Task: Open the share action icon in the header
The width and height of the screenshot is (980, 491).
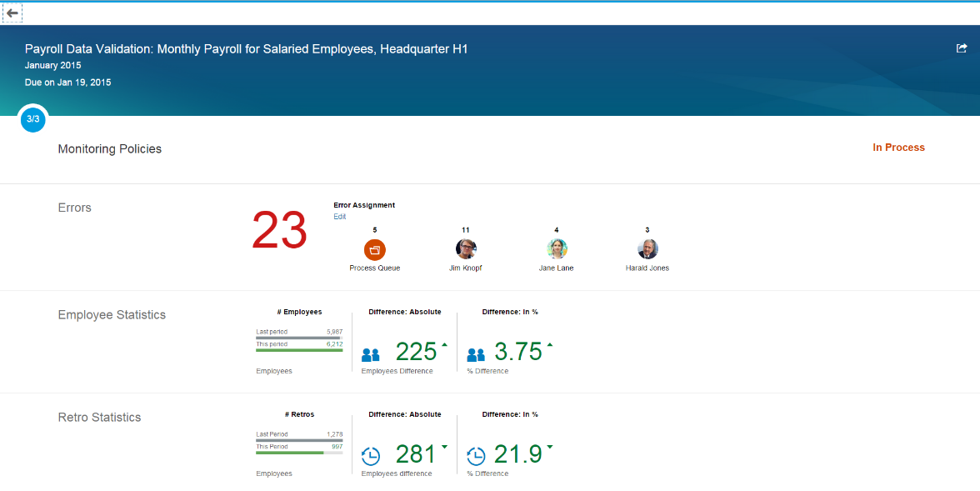Action: [x=962, y=48]
